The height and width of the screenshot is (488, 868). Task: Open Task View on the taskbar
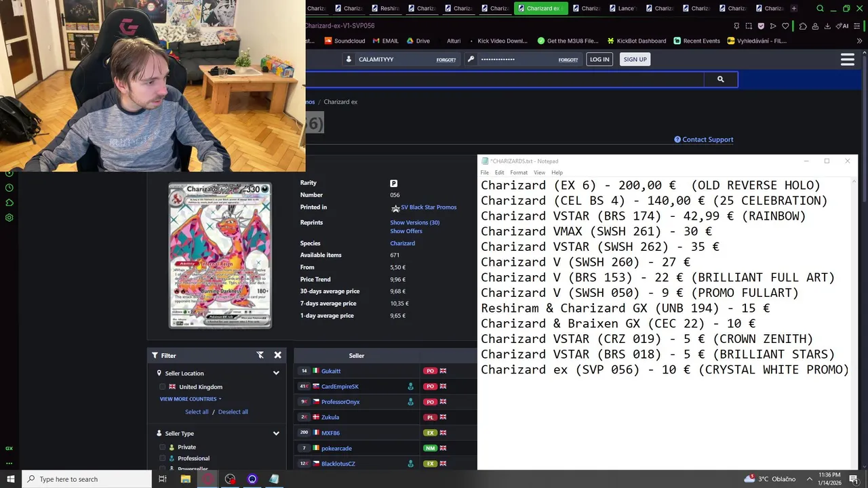(x=163, y=479)
